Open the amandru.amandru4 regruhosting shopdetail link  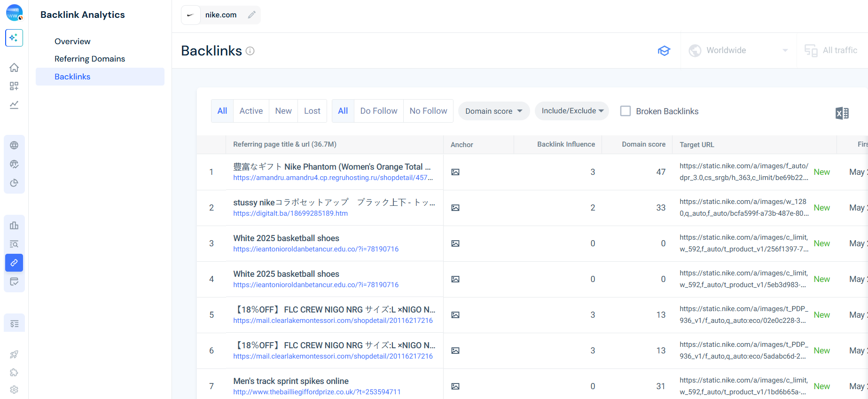point(333,178)
